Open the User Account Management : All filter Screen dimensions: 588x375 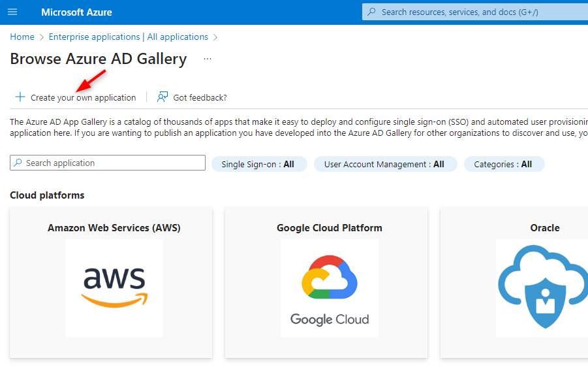click(x=386, y=164)
